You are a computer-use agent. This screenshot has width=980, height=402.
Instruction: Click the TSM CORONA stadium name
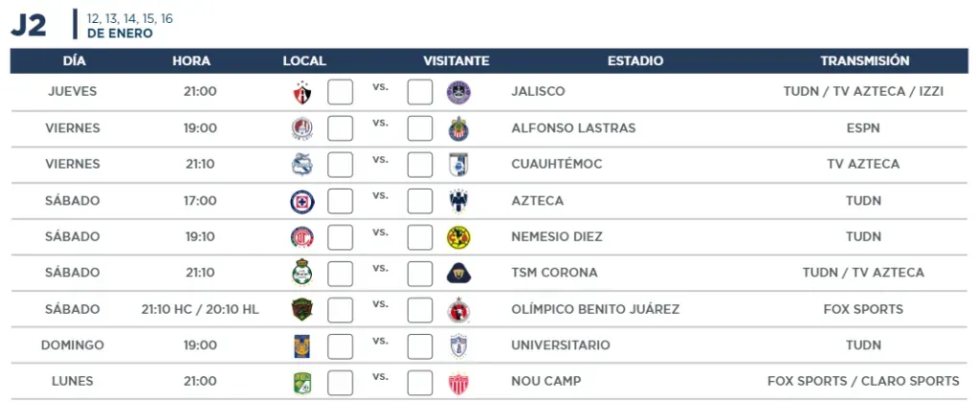point(554,273)
